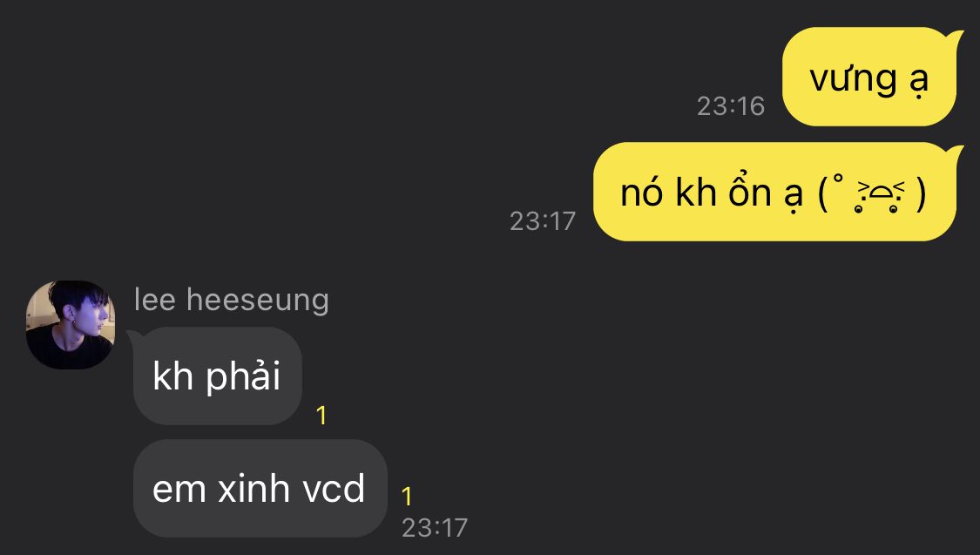The image size is (980, 555).
Task: Click the 23:17 timestamp below "em xinh vcd"
Action: tap(435, 528)
